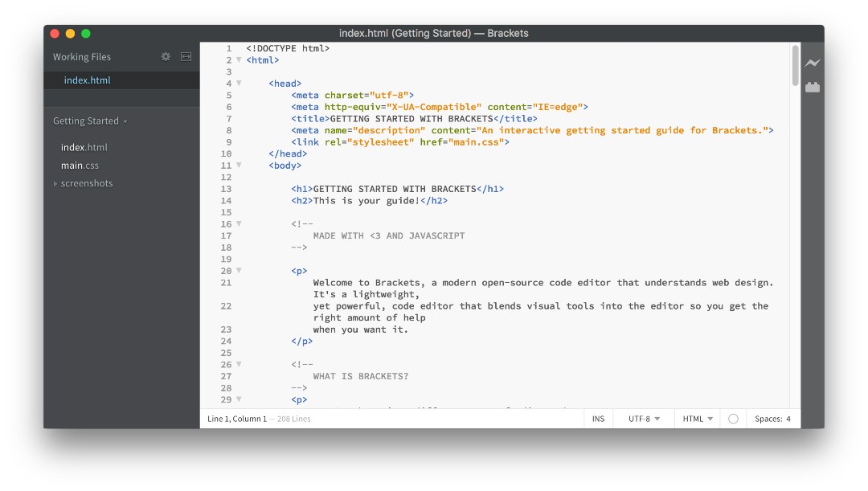Image resolution: width=868 pixels, height=491 pixels.
Task: Expand the screenshots folder
Action: [x=55, y=183]
